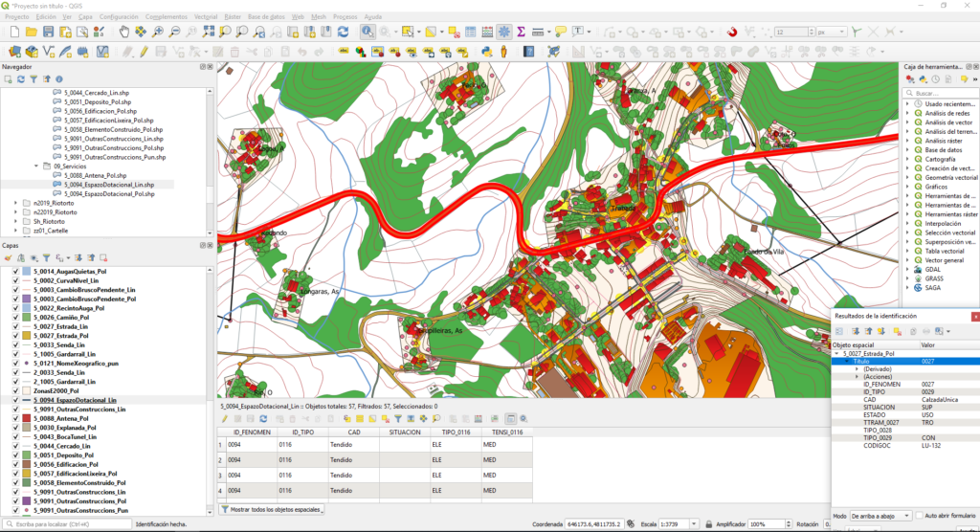Collapse the 09_Servicios folder in Navegador
The image size is (980, 532).
(x=36, y=166)
